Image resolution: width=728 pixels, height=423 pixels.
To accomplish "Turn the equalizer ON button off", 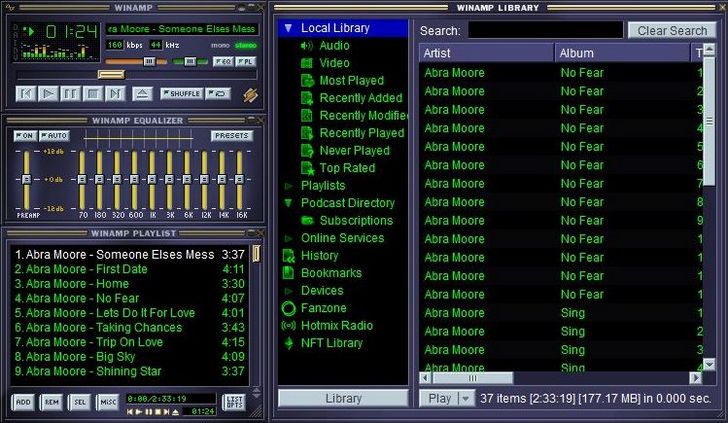I will [x=25, y=136].
